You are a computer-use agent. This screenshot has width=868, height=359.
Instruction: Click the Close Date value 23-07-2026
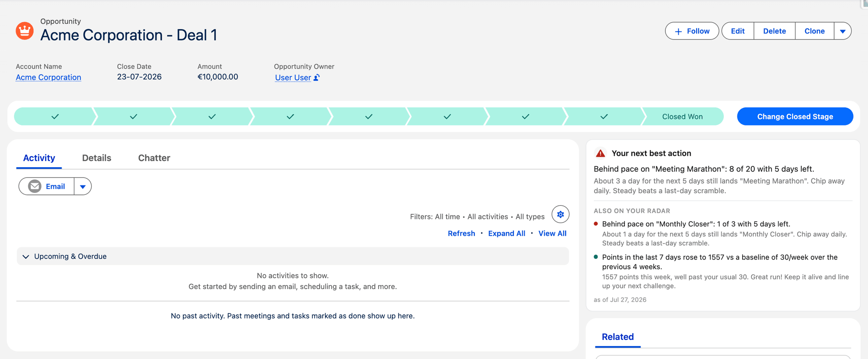click(139, 77)
